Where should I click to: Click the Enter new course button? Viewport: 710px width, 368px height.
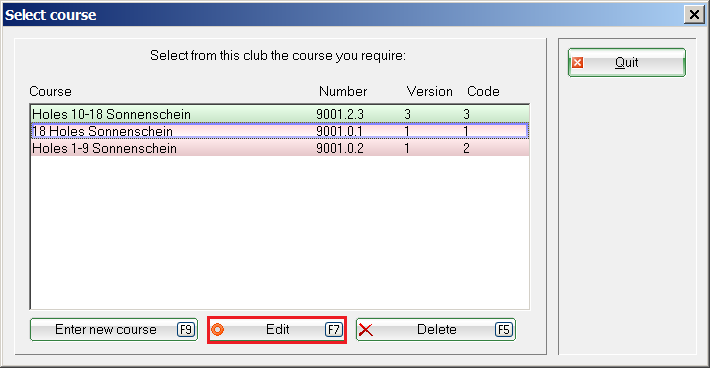pyautogui.click(x=114, y=330)
